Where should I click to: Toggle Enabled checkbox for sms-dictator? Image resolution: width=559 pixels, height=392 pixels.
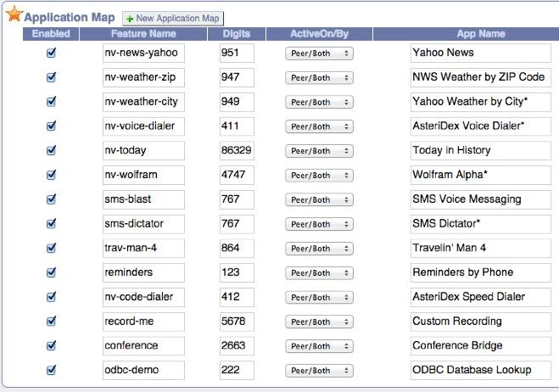click(52, 224)
